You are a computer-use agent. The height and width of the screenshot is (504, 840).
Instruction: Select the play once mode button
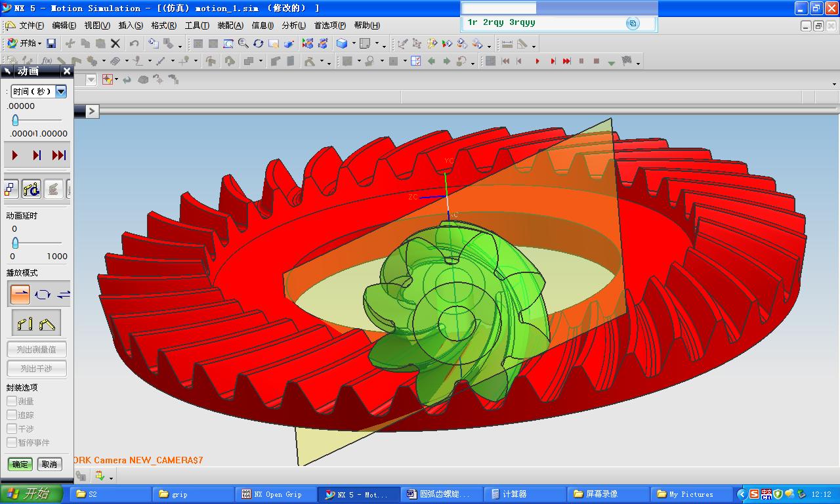[19, 294]
